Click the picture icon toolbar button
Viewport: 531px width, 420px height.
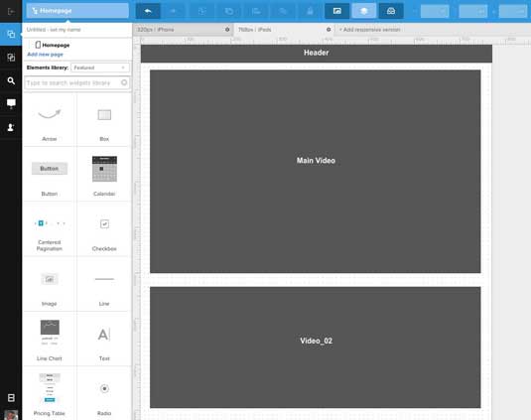(336, 11)
